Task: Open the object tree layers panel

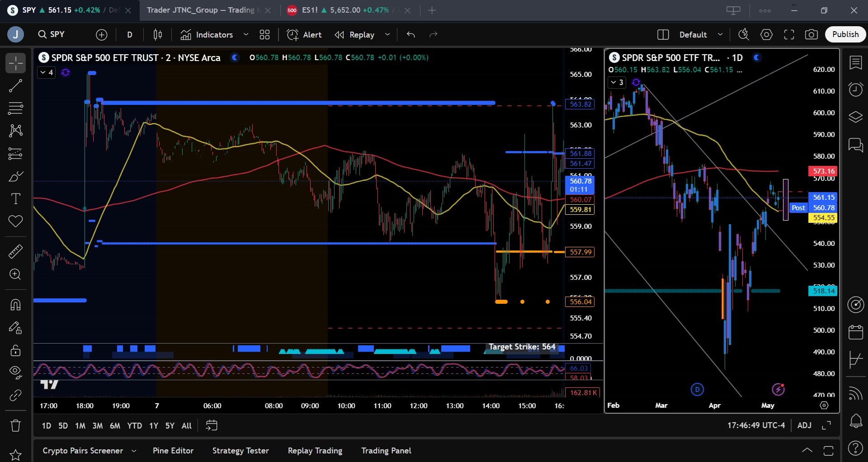Action: pyautogui.click(x=855, y=117)
